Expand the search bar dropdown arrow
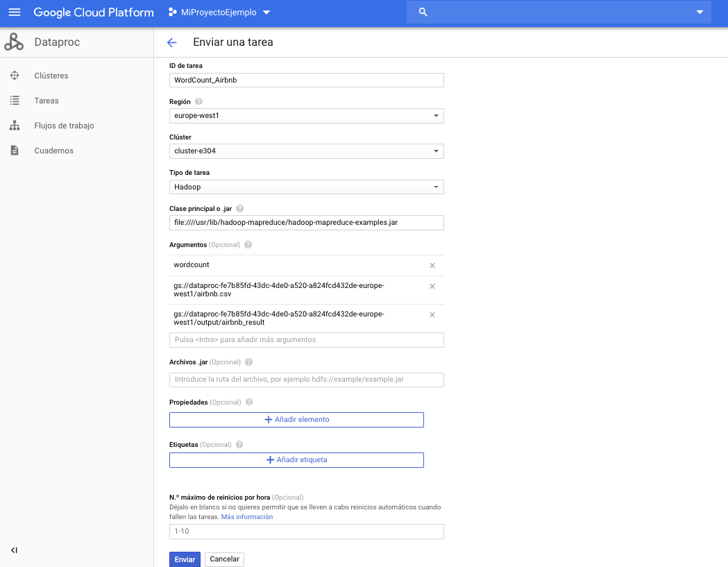The width and height of the screenshot is (728, 567). click(x=700, y=12)
